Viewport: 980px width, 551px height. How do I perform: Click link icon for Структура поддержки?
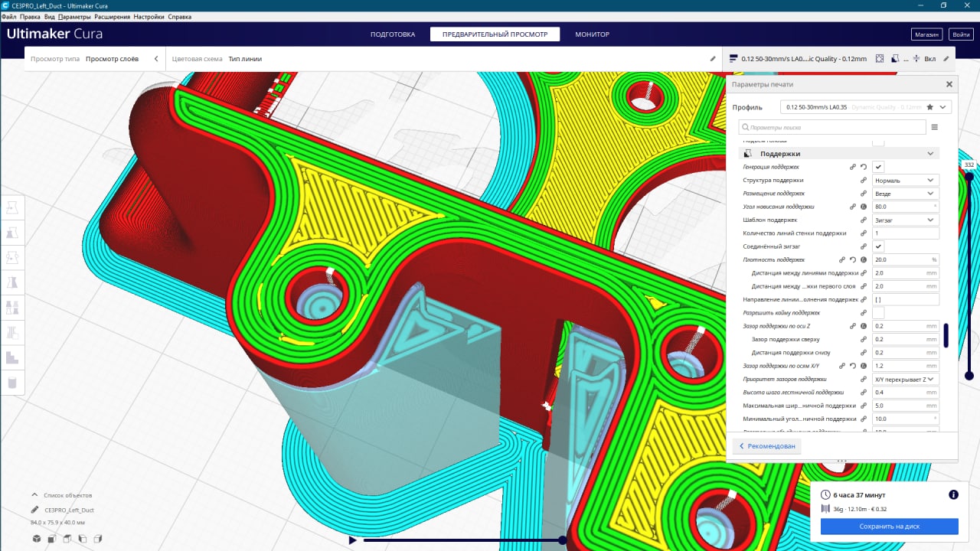click(863, 180)
